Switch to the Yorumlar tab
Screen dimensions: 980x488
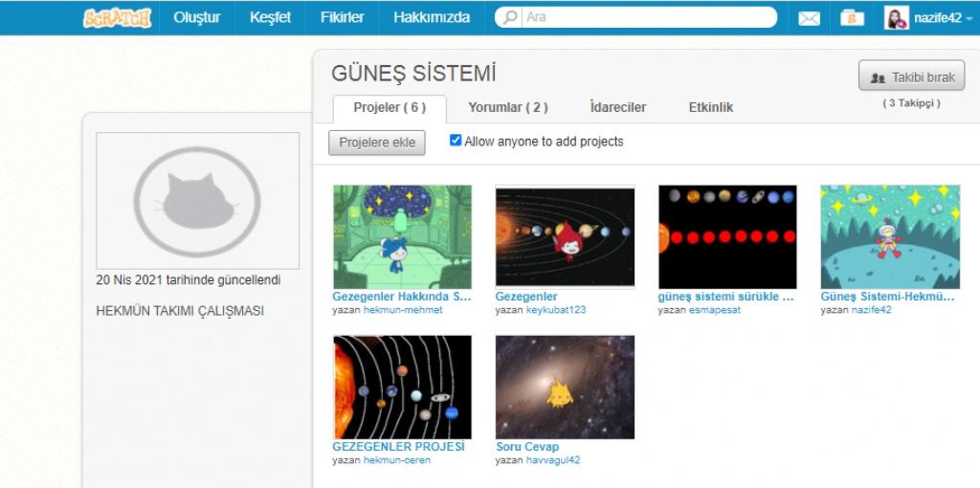507,108
